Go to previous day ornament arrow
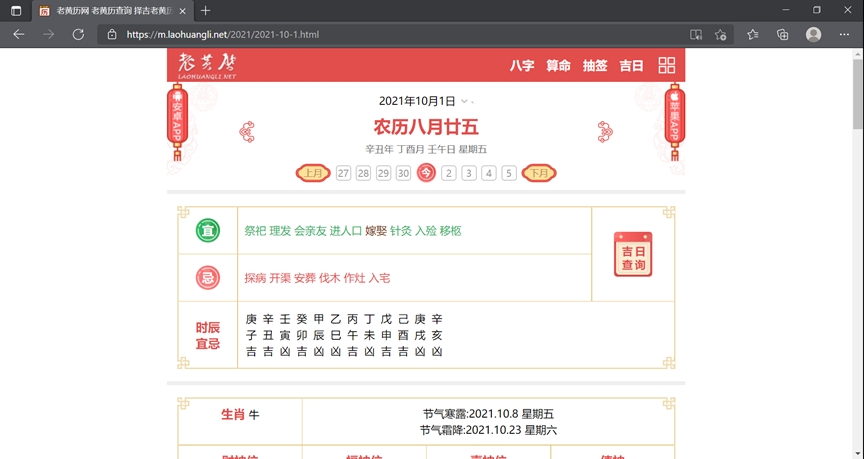Screen dimensions: 864x459 coord(247,132)
